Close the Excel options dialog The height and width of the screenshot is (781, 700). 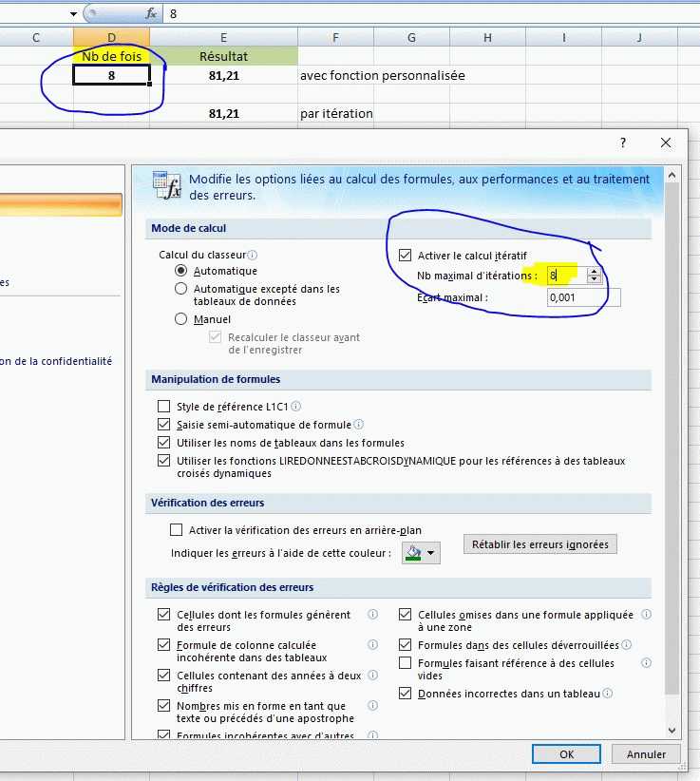[x=666, y=143]
